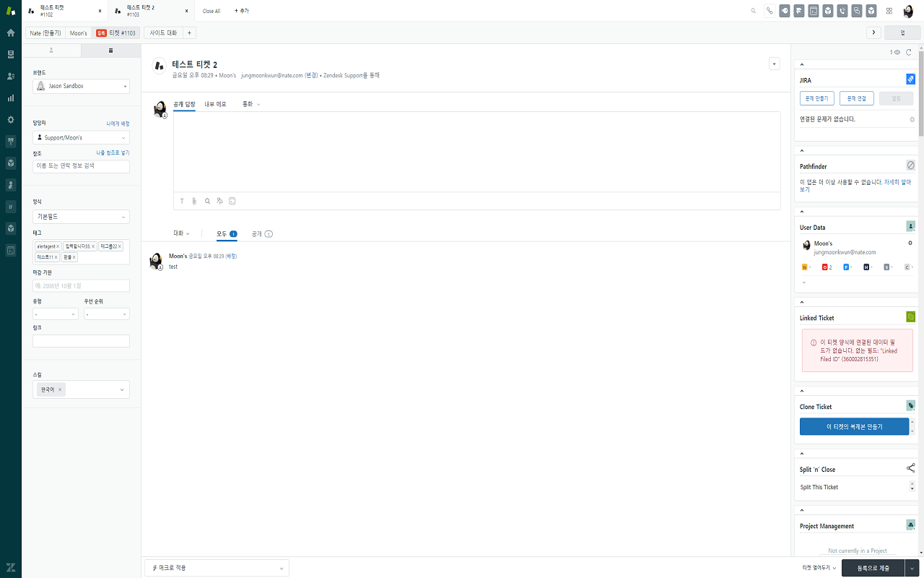This screenshot has height=578, width=924.
Task: Select the text formatting 'T' icon in composer
Action: 181,201
